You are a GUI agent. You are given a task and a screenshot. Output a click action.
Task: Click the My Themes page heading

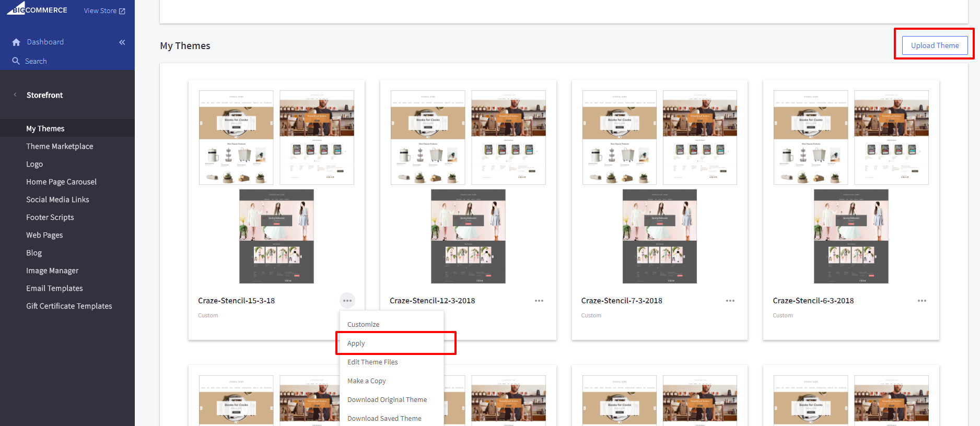[x=185, y=46]
